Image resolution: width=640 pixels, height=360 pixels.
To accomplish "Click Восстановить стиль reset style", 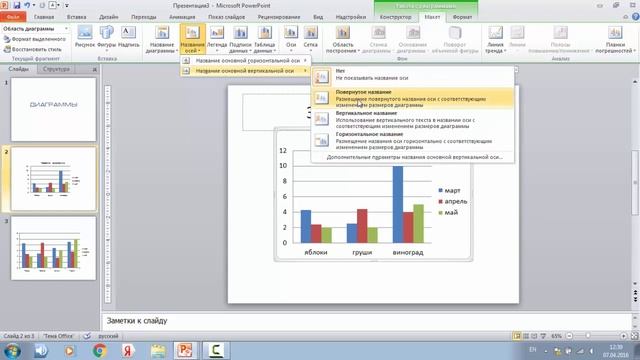I will tap(33, 49).
